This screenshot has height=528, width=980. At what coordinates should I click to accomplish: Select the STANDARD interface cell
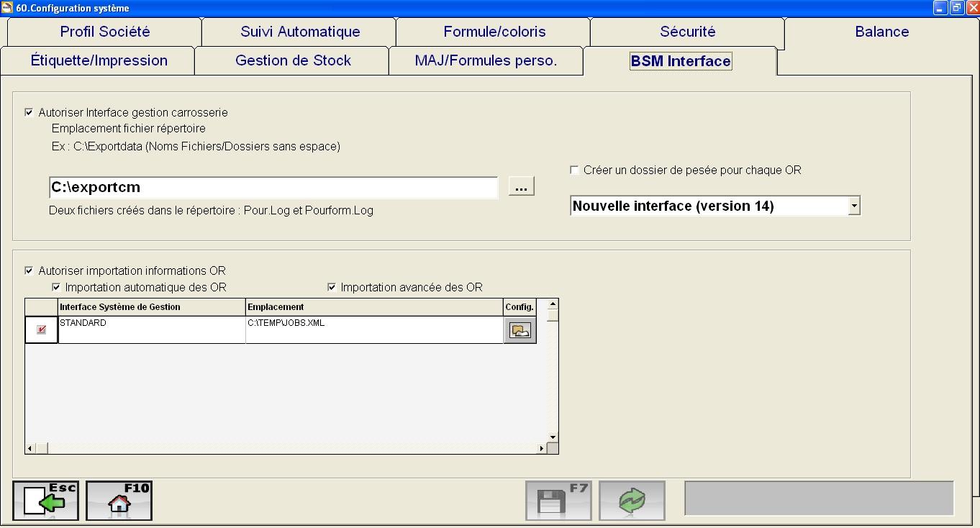(152, 329)
